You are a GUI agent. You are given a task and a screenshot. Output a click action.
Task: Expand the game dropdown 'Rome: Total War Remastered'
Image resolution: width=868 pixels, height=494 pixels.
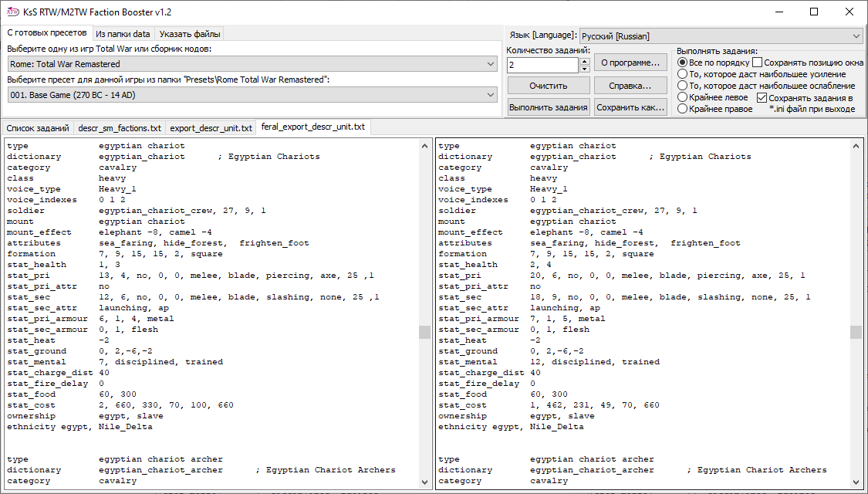(252, 64)
